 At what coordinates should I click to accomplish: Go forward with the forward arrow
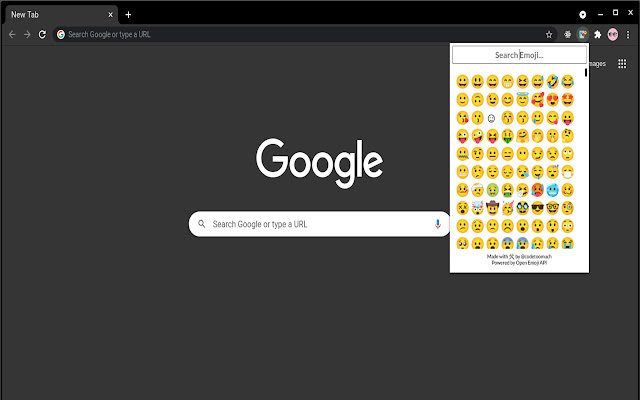click(27, 35)
